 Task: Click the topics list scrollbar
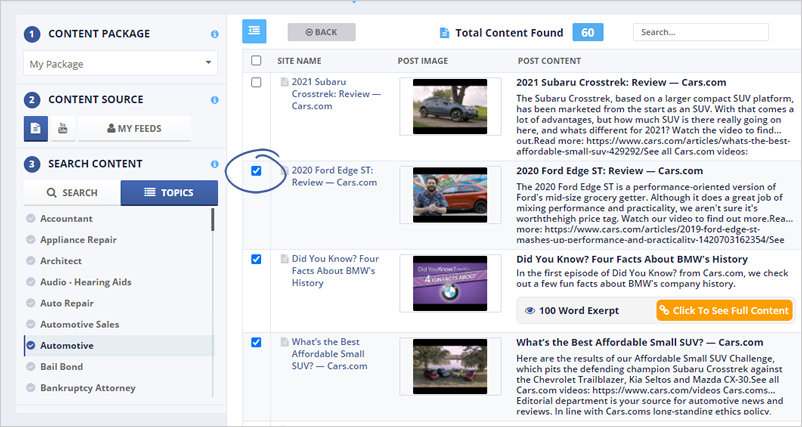213,260
